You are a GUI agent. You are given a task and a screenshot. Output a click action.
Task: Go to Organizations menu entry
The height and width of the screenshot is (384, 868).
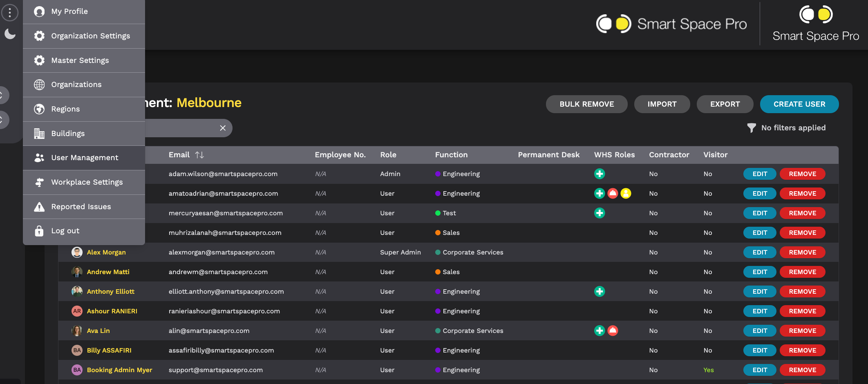84,85
